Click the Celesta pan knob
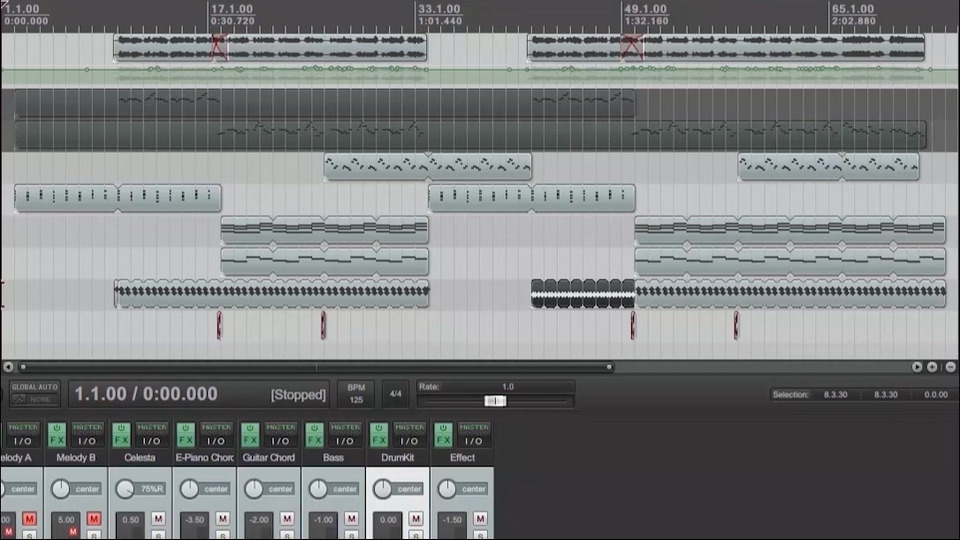This screenshot has height=540, width=960. 125,489
